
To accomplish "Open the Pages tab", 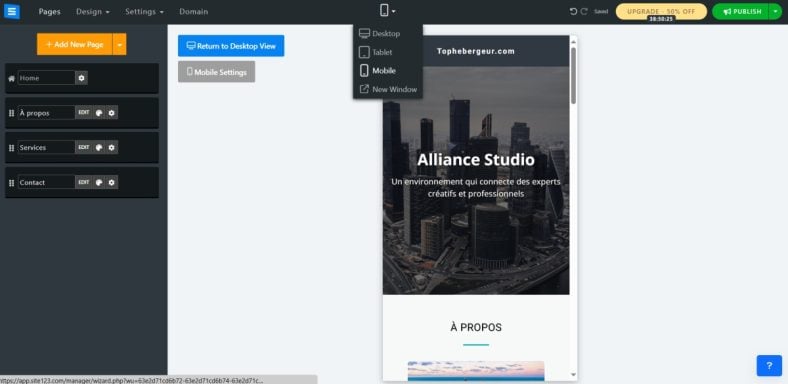I will tap(49, 12).
